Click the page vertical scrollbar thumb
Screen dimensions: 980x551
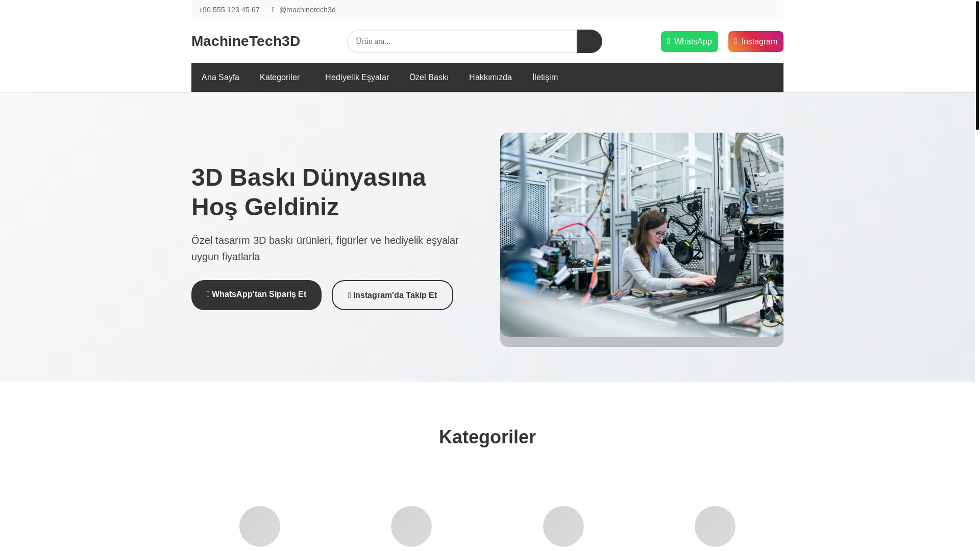tap(977, 65)
